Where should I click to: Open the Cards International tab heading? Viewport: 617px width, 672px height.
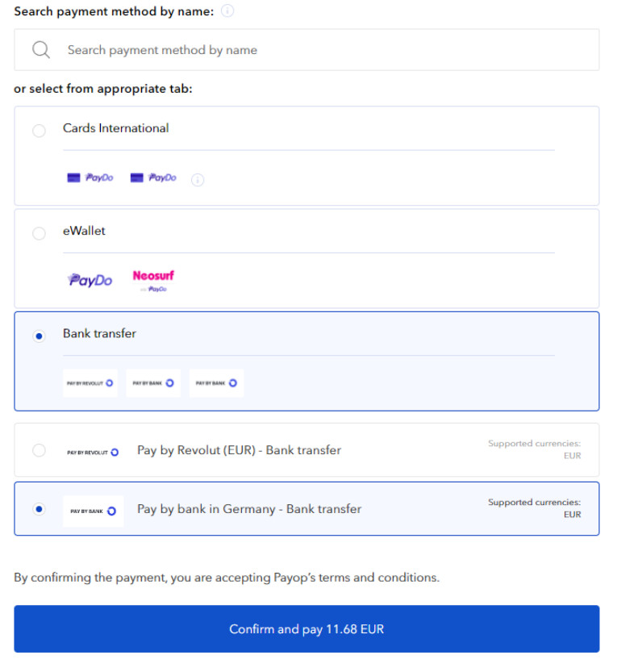coord(115,128)
